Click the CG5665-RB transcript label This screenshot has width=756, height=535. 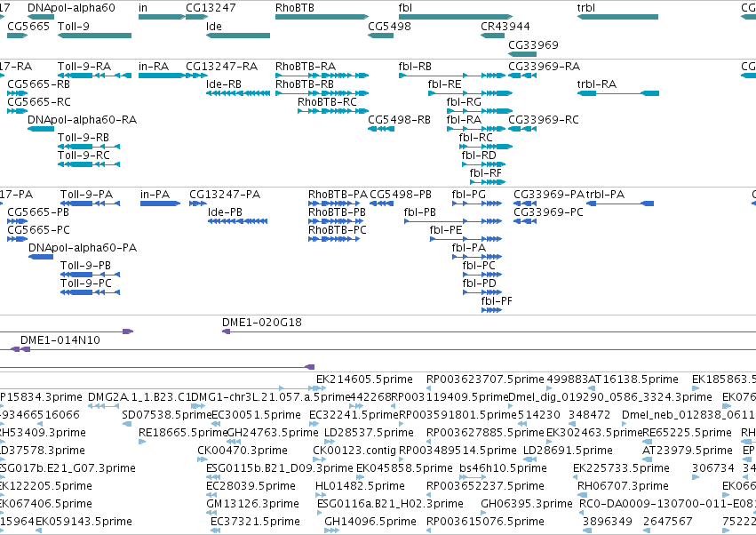pos(38,84)
